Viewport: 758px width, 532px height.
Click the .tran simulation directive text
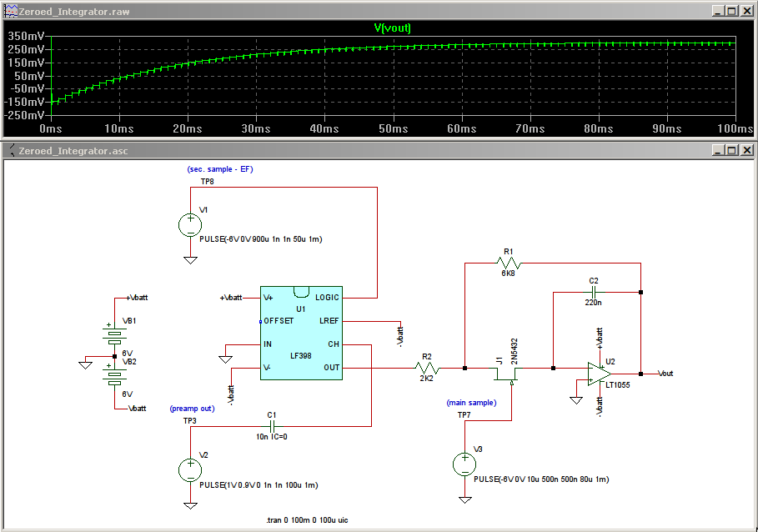pos(306,519)
